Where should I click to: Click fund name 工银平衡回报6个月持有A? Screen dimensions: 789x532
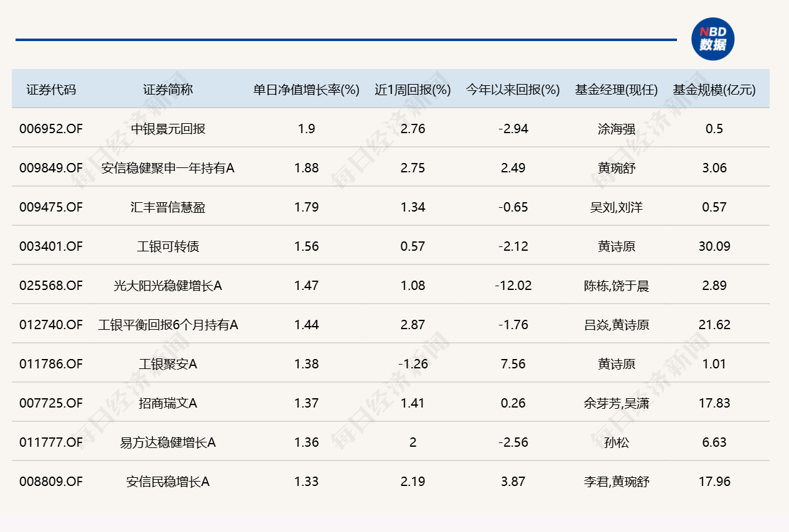[x=168, y=325]
